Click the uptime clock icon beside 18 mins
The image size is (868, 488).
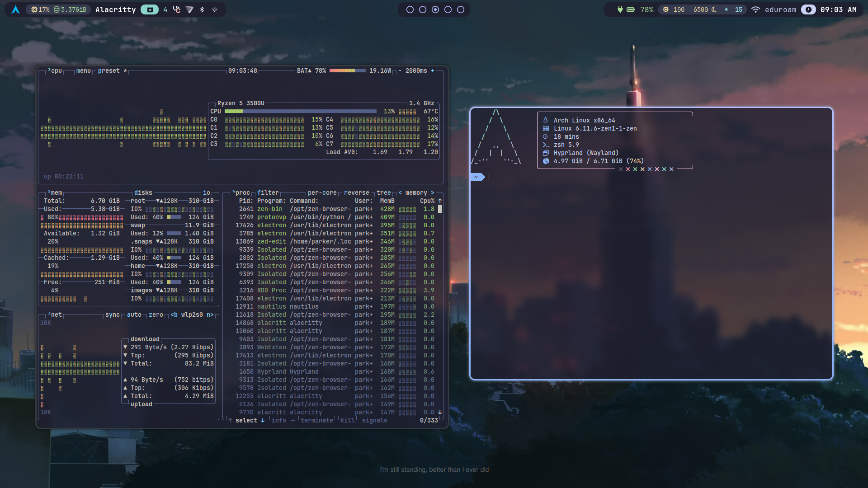[x=546, y=136]
